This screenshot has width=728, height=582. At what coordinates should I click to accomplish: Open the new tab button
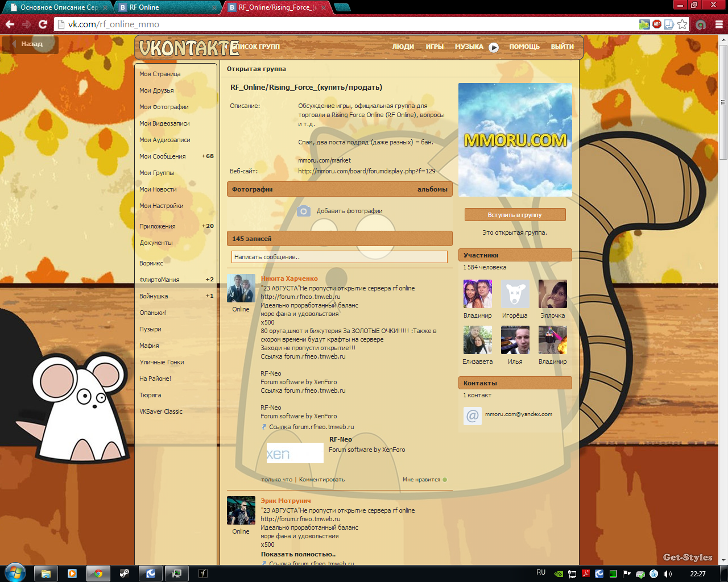[342, 8]
